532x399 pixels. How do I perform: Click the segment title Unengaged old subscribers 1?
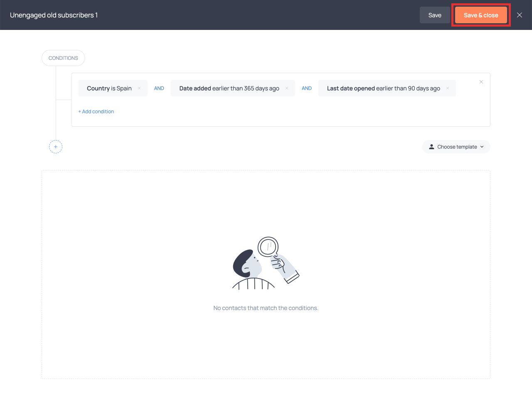[x=54, y=15]
